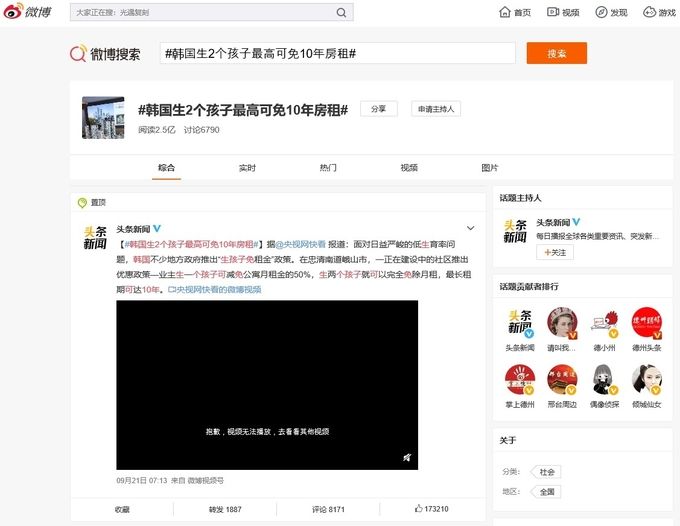
Task: Open contributor avatar 请叫我...
Action: 562,322
